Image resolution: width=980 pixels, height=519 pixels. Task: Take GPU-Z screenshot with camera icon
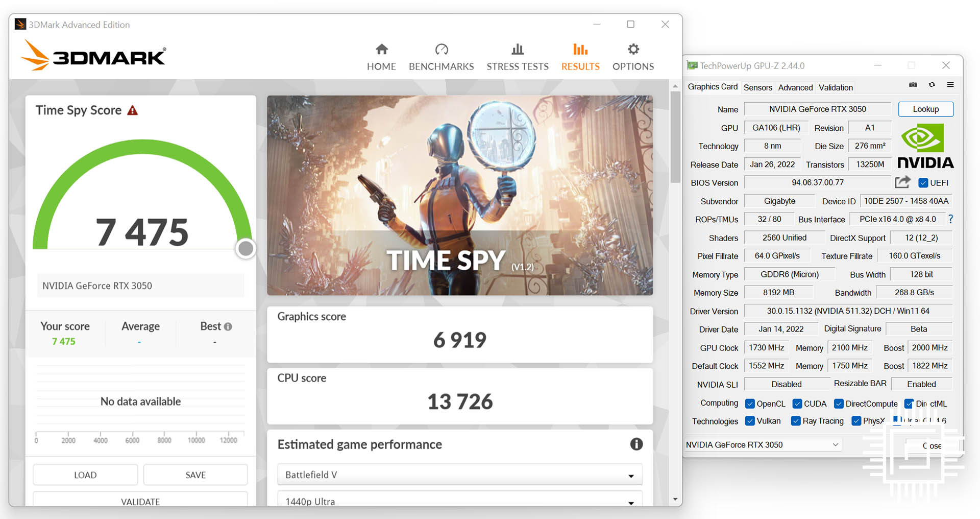click(913, 85)
